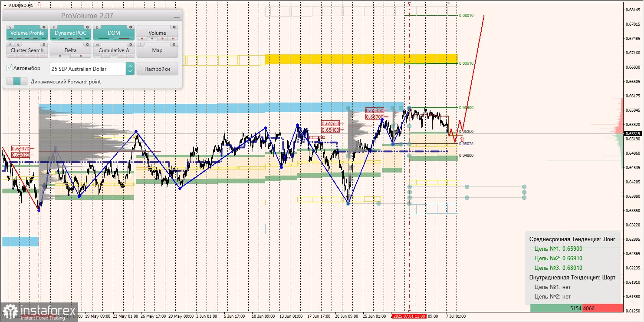
Task: Click the red 4066 volume bar
Action: point(603,308)
